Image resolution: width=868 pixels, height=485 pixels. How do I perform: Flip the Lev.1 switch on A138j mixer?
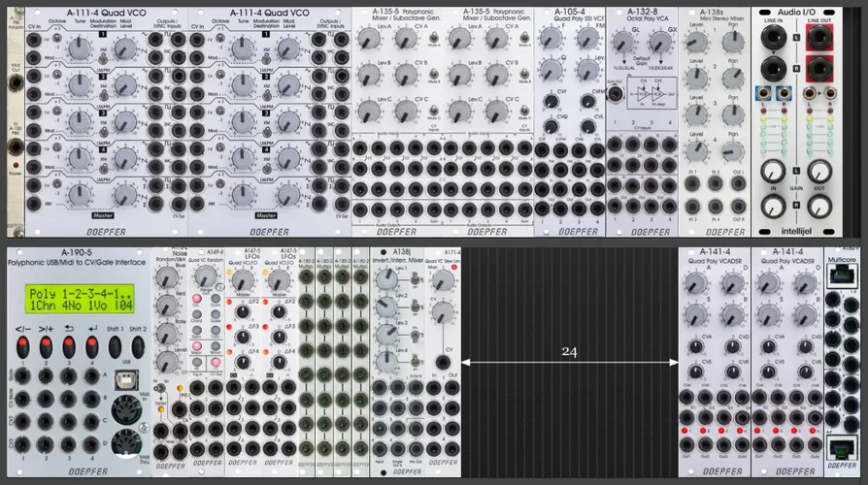tap(417, 280)
